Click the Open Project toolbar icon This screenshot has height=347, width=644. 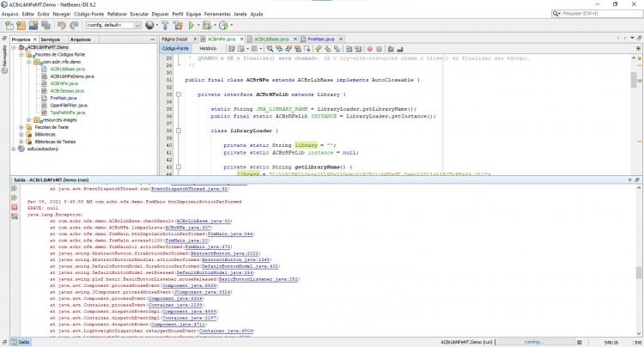[x=33, y=26]
